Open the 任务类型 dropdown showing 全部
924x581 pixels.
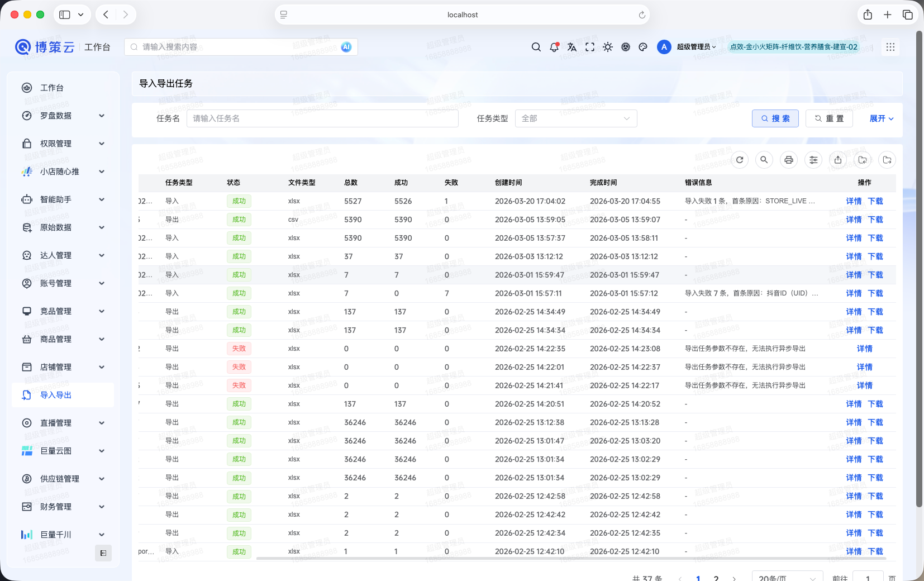(576, 118)
